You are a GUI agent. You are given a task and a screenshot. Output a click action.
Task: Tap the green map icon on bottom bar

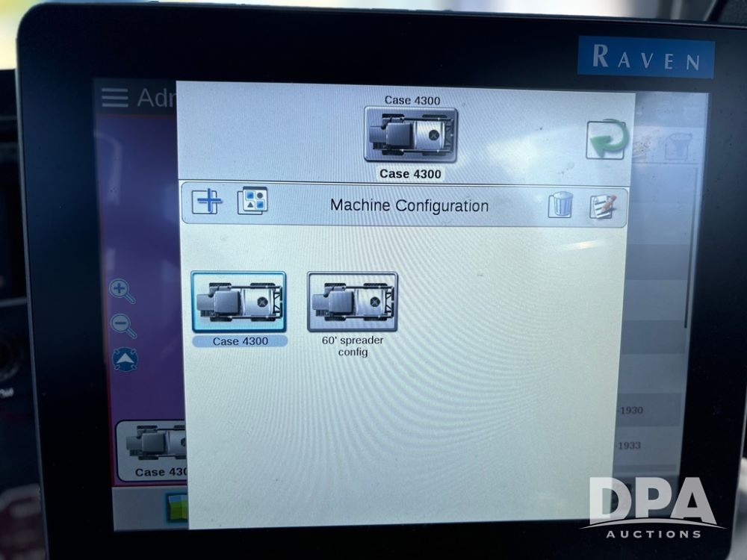tap(177, 507)
